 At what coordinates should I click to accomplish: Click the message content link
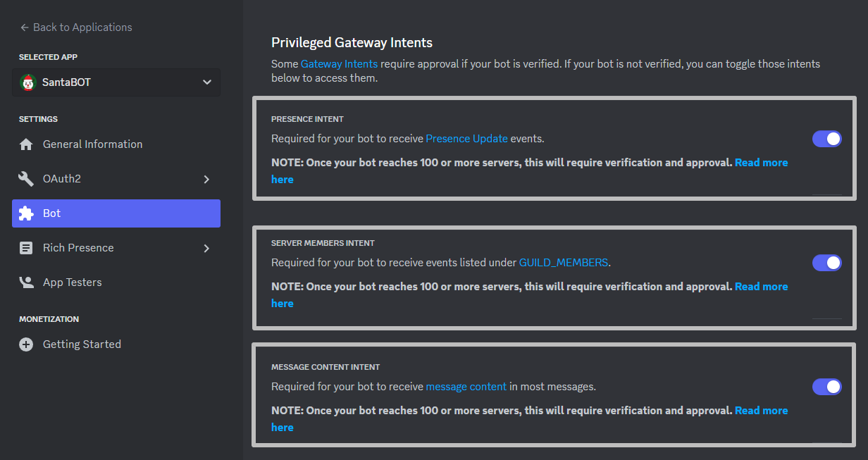coord(466,387)
